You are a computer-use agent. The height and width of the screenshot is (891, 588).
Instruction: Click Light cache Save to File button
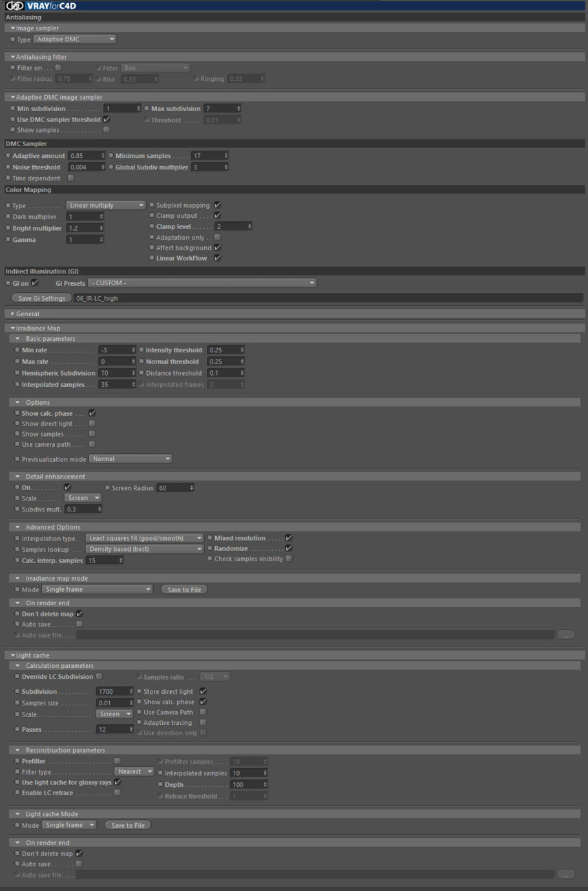pos(128,826)
